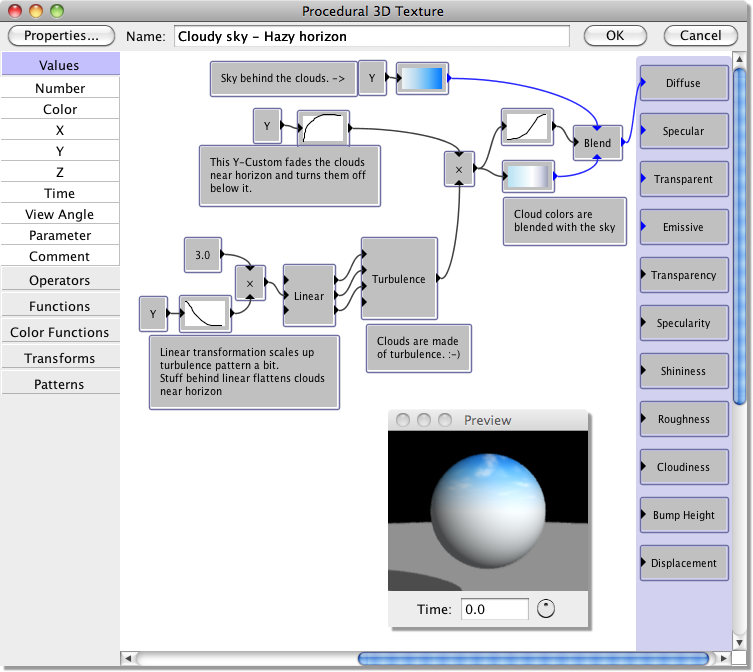Expand the Operators category

coord(60,281)
